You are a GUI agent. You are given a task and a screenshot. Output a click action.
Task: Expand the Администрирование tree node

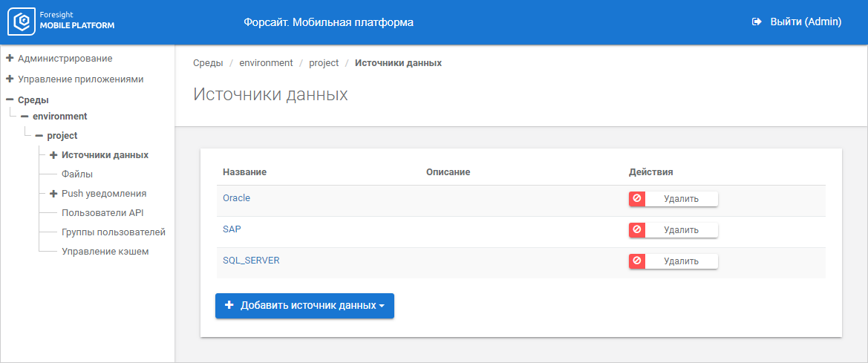click(10, 58)
